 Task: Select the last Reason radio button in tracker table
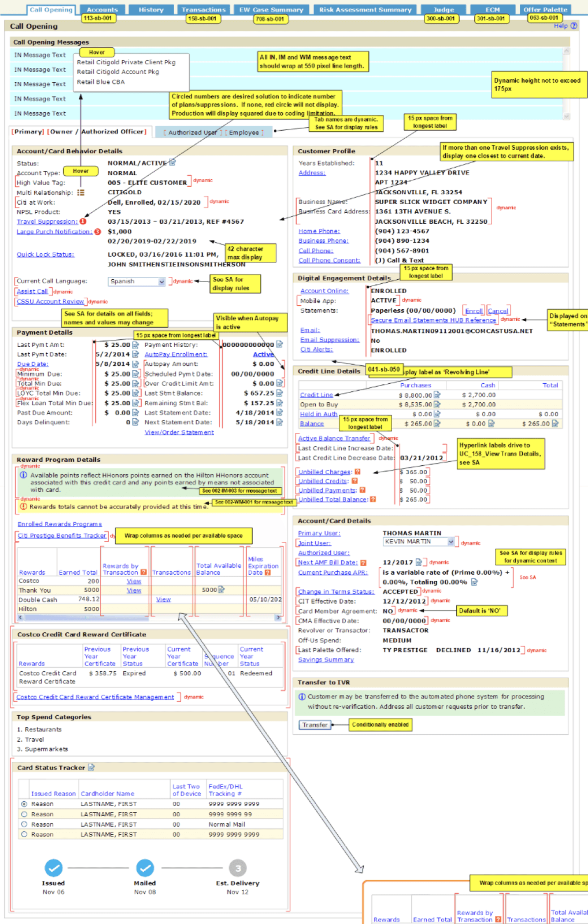pyautogui.click(x=24, y=834)
